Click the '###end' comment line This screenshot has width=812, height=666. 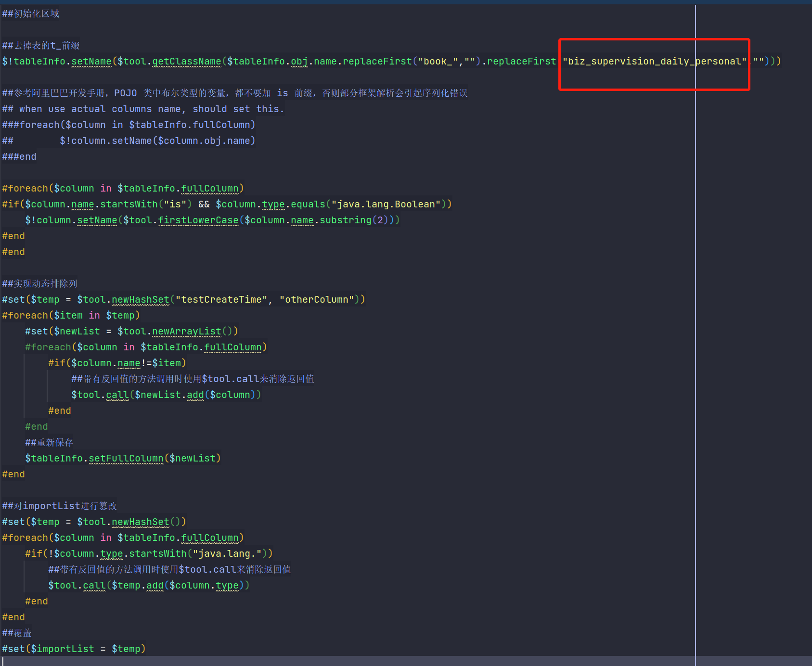(x=19, y=156)
